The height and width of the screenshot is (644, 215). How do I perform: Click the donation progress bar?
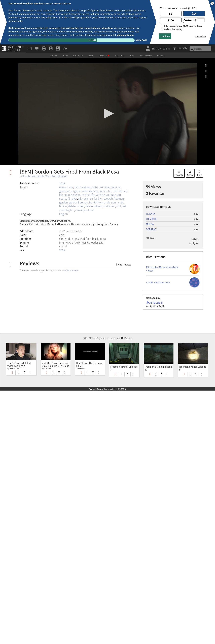[x=71, y=40]
